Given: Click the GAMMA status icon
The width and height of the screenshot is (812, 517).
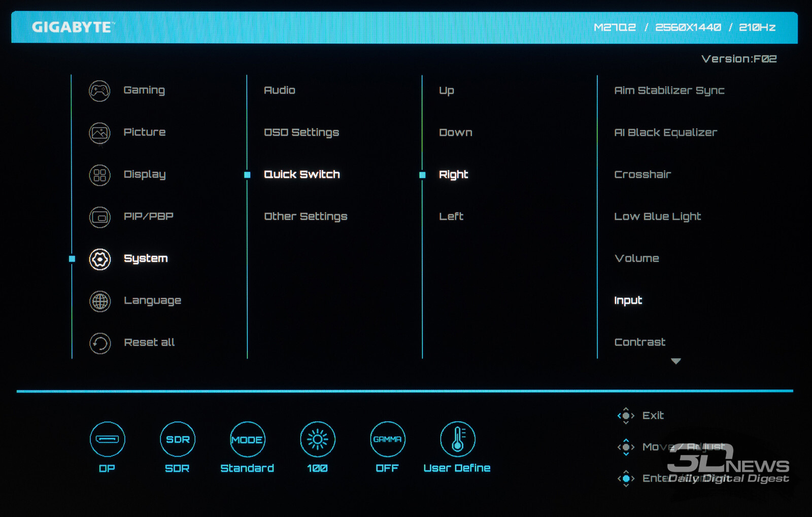Looking at the screenshot, I should point(387,439).
